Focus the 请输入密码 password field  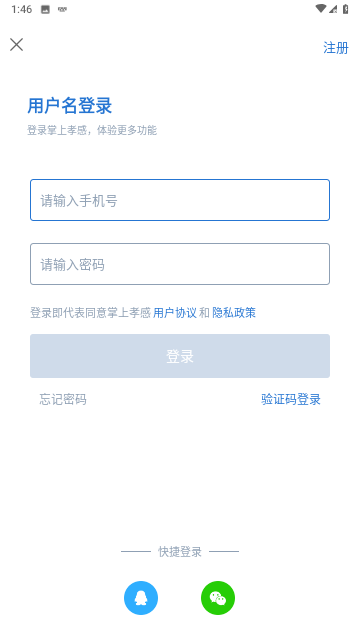180,264
